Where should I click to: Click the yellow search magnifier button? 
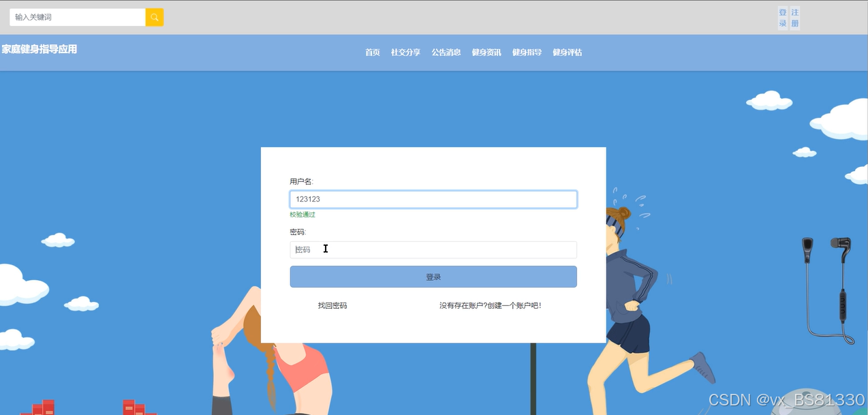point(155,17)
